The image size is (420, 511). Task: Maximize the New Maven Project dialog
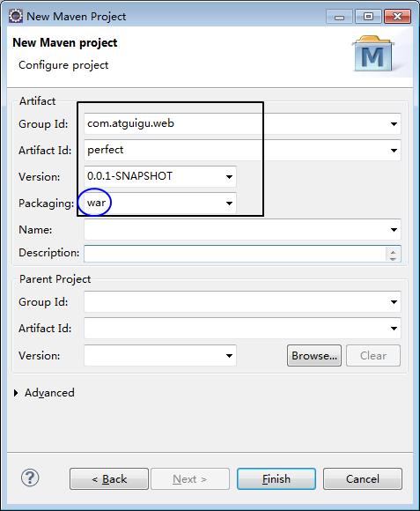(x=368, y=16)
